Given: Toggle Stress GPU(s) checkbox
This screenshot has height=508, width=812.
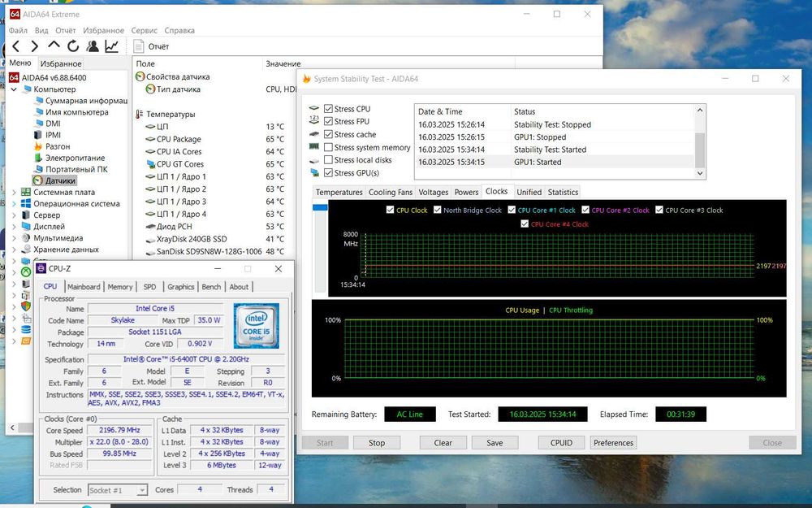Looking at the screenshot, I should tap(328, 173).
